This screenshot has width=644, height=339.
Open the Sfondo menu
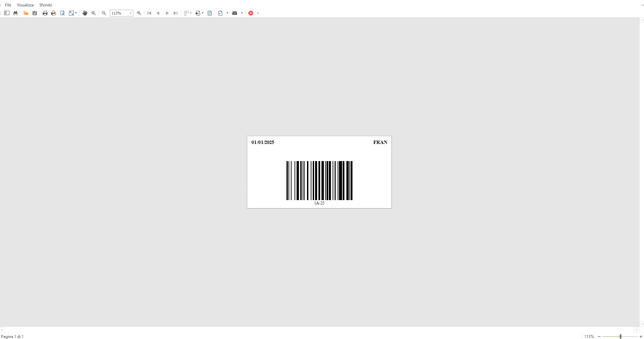coord(46,5)
